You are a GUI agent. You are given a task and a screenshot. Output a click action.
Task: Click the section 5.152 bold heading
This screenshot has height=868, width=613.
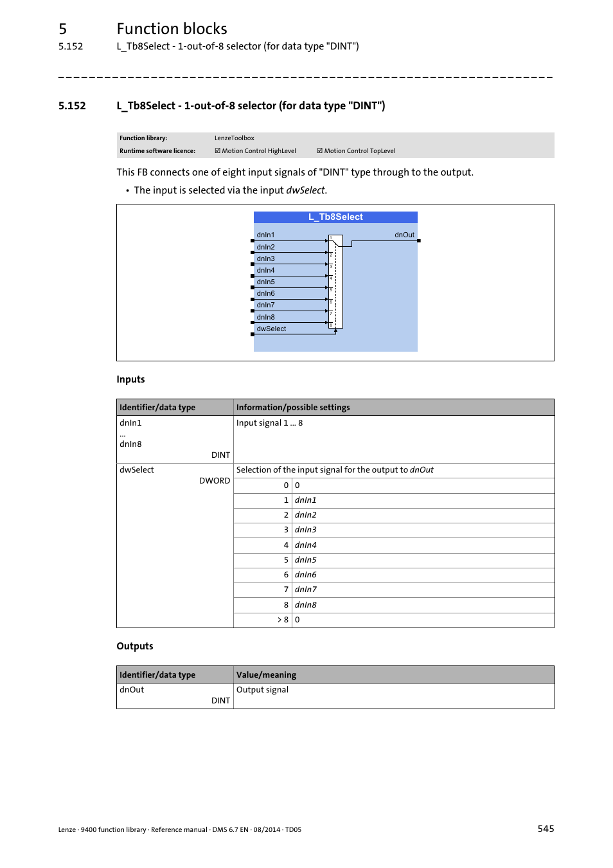[x=251, y=106]
